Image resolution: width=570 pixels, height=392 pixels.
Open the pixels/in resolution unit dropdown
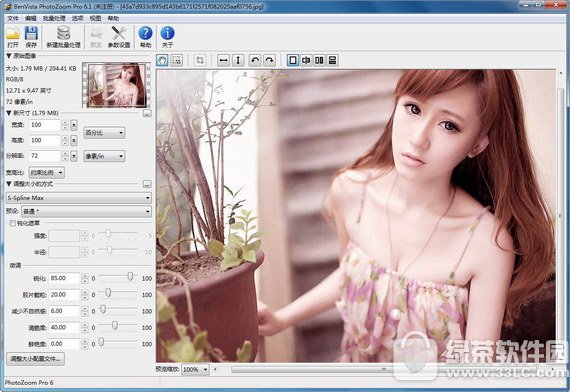[x=104, y=156]
